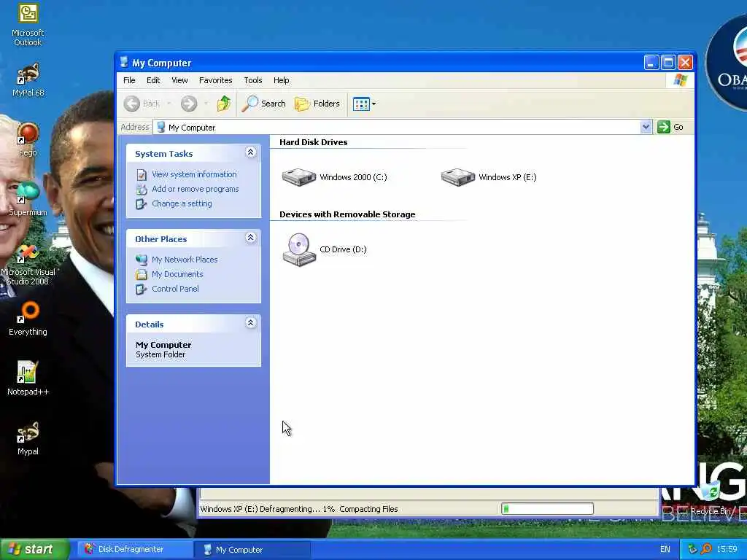
Task: Open the Windows 2000 (C:) drive icon
Action: (x=298, y=177)
